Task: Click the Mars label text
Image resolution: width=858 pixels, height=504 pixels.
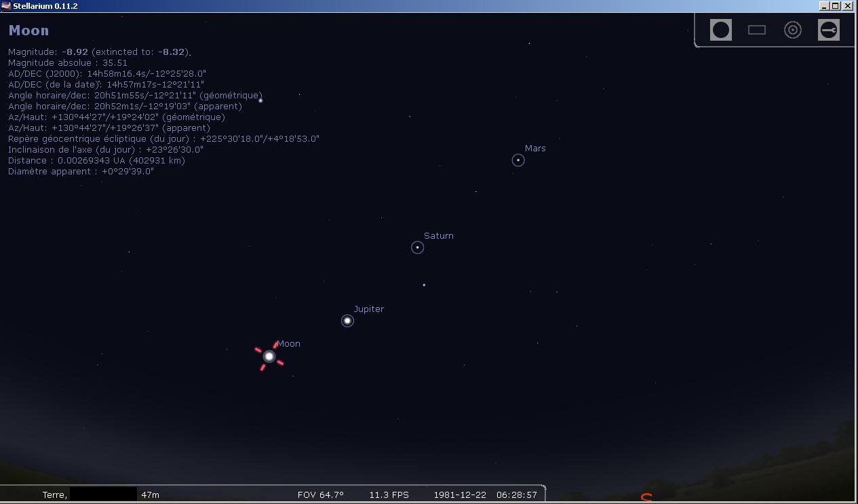Action: click(x=535, y=149)
